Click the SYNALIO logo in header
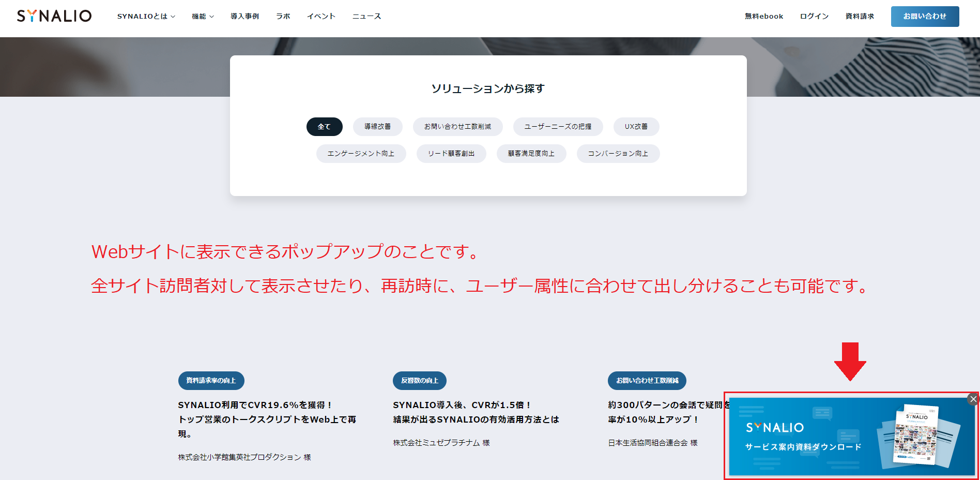980x480 pixels. 54,16
